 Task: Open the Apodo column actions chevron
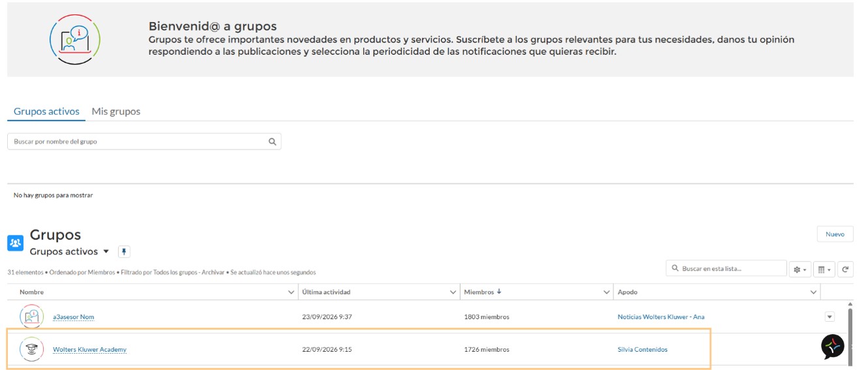tap(814, 292)
